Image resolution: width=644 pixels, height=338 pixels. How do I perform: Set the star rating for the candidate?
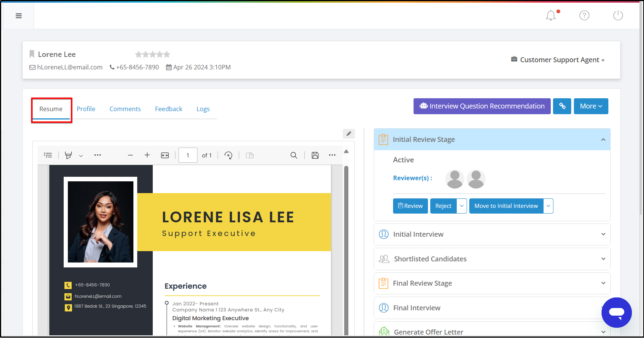pyautogui.click(x=153, y=54)
